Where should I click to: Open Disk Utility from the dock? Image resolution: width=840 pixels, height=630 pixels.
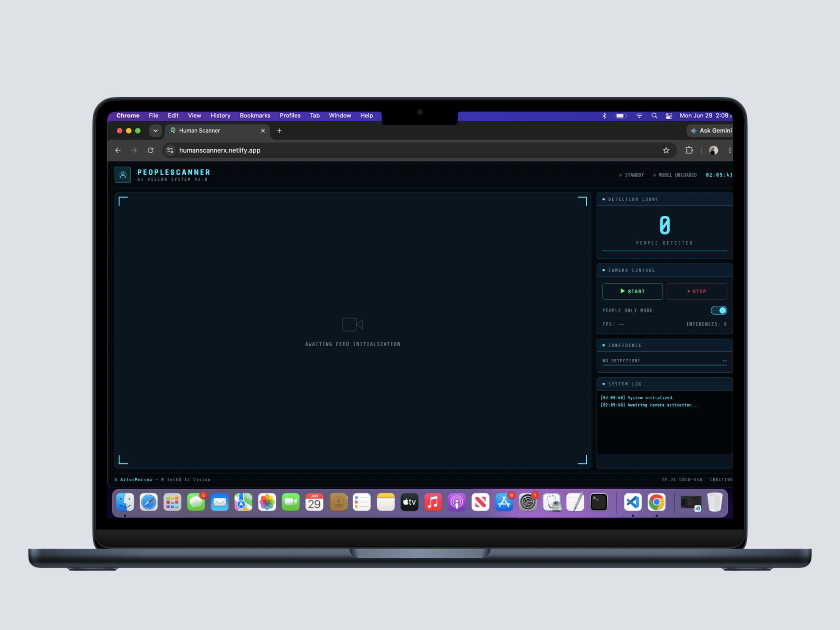(x=552, y=502)
